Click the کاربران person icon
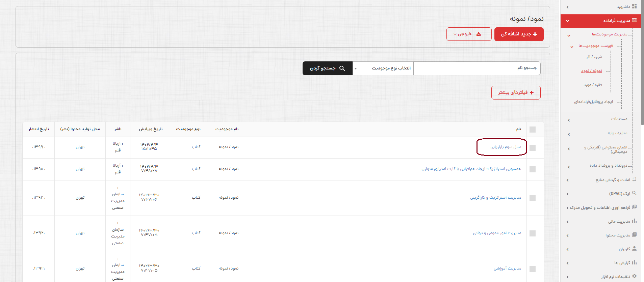Screen dimensions: 644x282 (x=634, y=249)
